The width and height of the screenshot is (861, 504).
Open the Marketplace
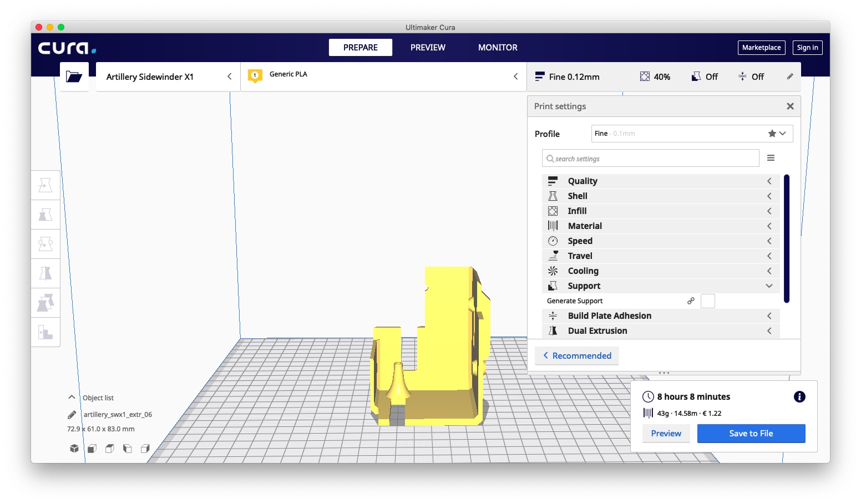pyautogui.click(x=761, y=48)
